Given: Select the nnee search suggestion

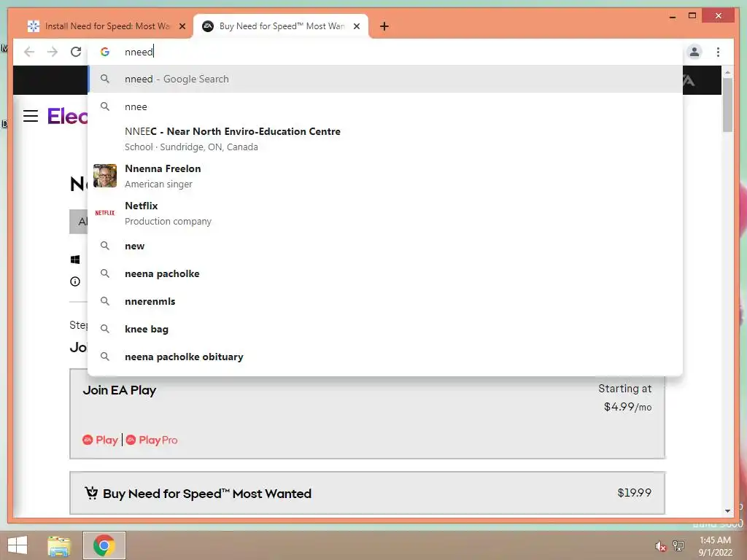Looking at the screenshot, I should click(385, 106).
